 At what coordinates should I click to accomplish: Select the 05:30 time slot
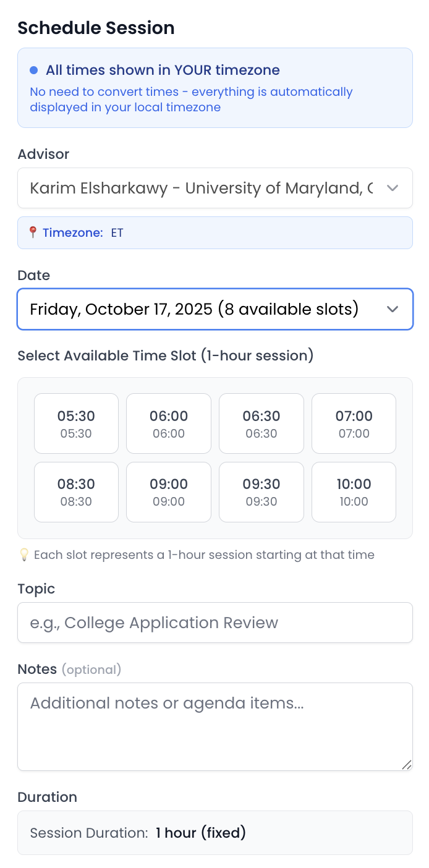(76, 423)
